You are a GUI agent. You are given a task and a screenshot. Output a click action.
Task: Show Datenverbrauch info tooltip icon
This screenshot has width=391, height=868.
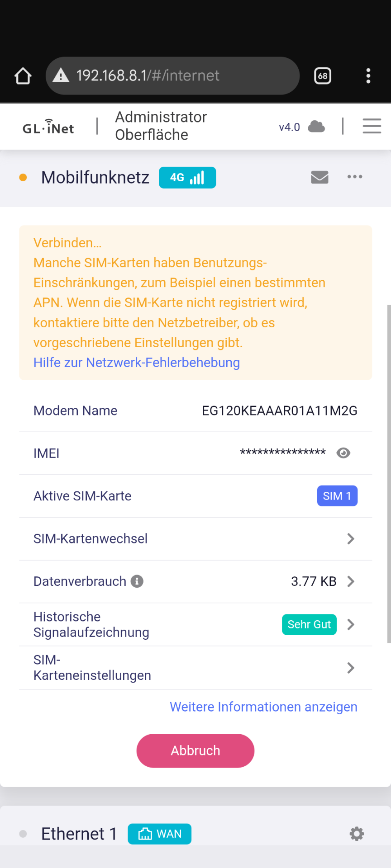pos(137,581)
